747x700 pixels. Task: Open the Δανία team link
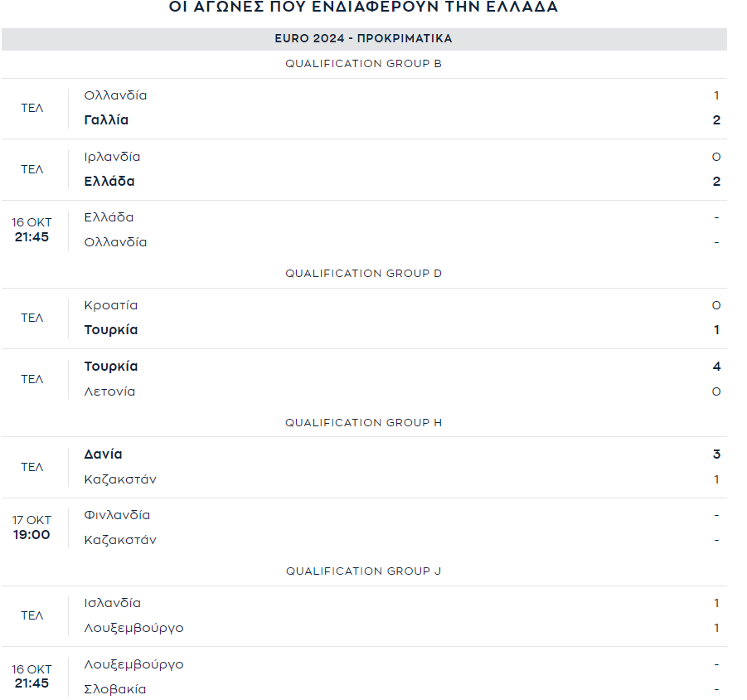point(103,455)
